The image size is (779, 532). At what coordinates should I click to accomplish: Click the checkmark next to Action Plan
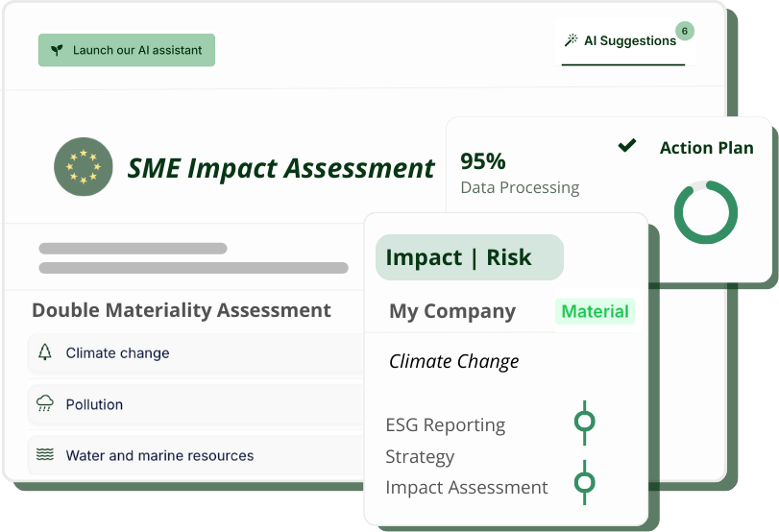coord(627,146)
